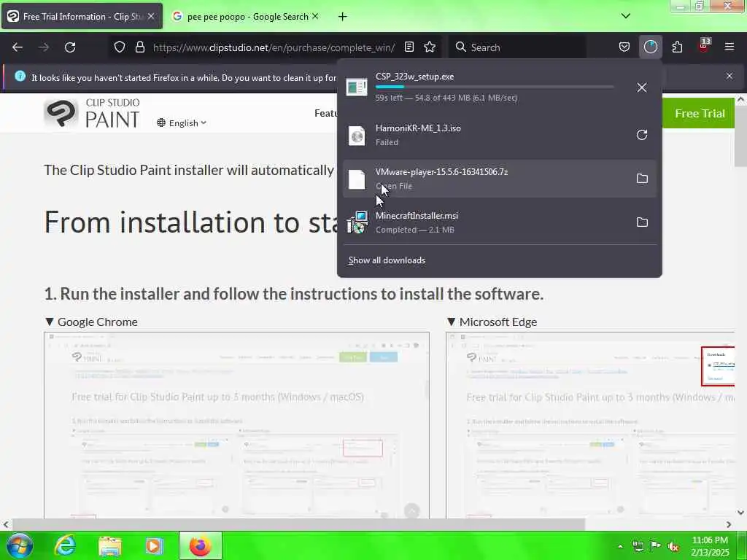747x560 pixels.
Task: Open the extensions puzzle icon
Action: [677, 47]
